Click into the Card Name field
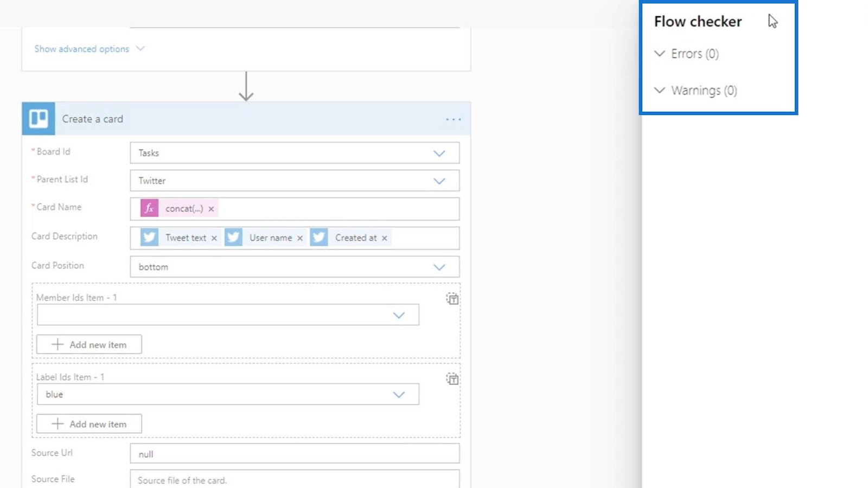The width and height of the screenshot is (868, 488). coord(295,209)
